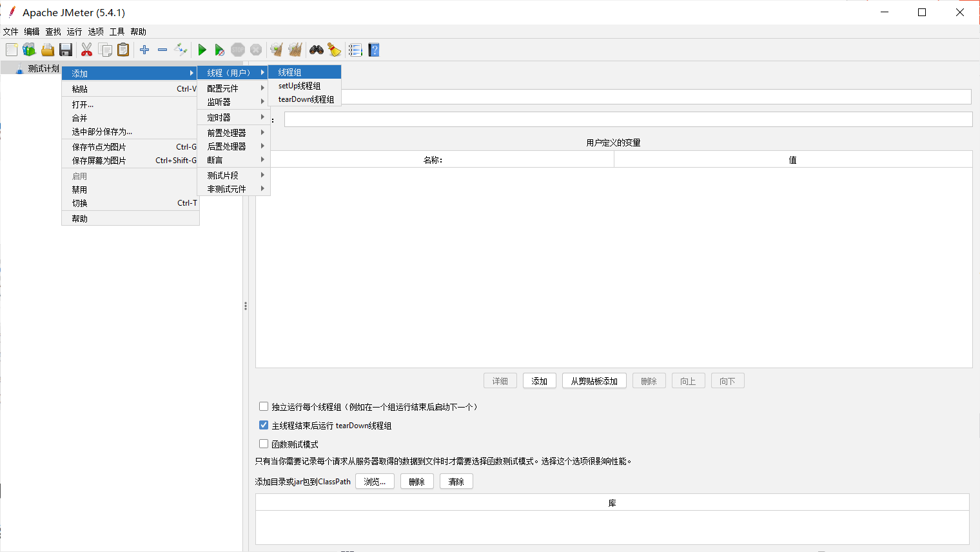This screenshot has height=552, width=980.
Task: Expand the 后置处理器 submenu
Action: coord(233,146)
